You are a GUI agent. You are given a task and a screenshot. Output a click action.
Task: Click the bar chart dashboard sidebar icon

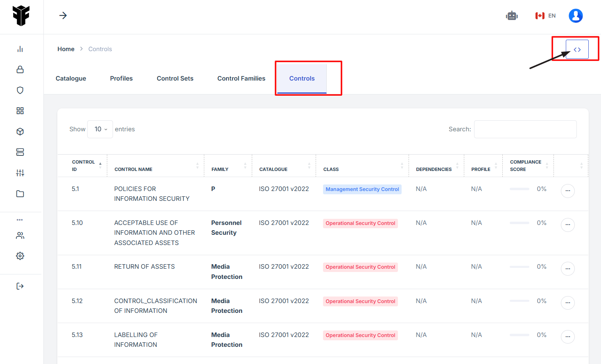pyautogui.click(x=20, y=49)
